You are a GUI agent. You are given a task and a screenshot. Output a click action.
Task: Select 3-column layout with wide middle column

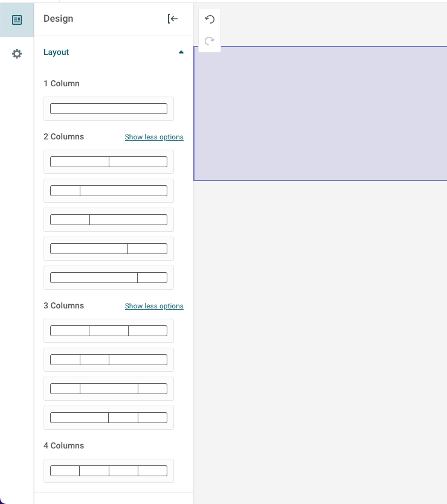click(109, 389)
